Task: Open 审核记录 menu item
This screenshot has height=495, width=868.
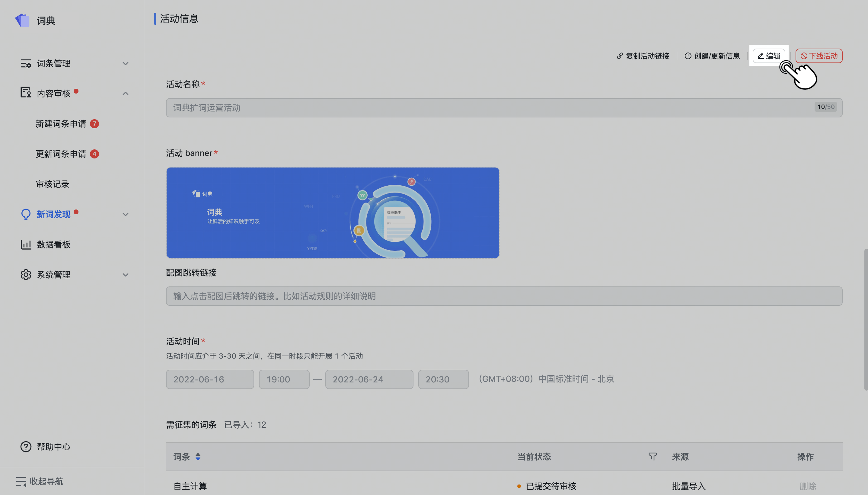Action: [x=53, y=184]
